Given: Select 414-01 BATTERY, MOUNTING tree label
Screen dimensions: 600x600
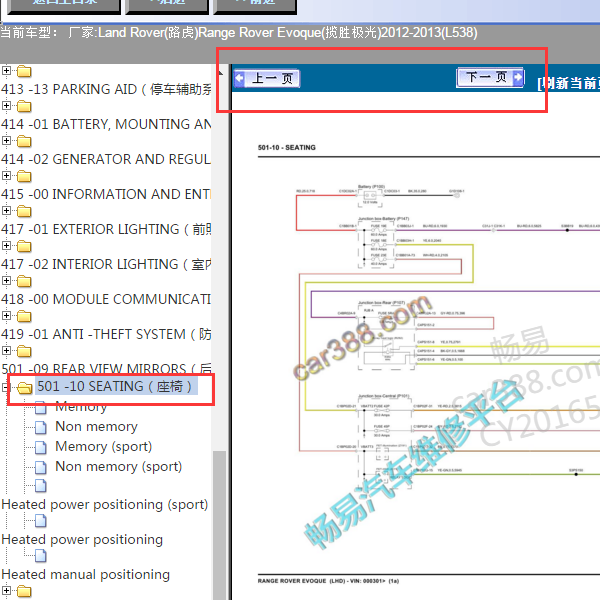Looking at the screenshot, I should click(x=106, y=124).
